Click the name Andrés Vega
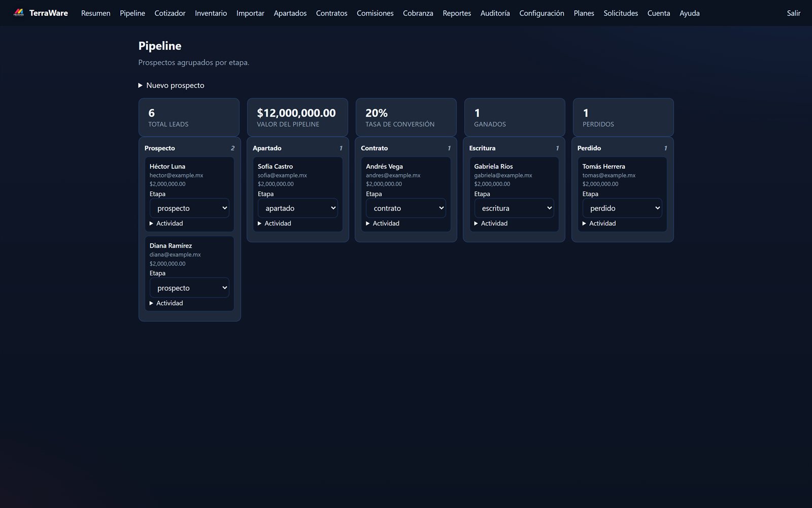The width and height of the screenshot is (812, 508). coord(384,167)
